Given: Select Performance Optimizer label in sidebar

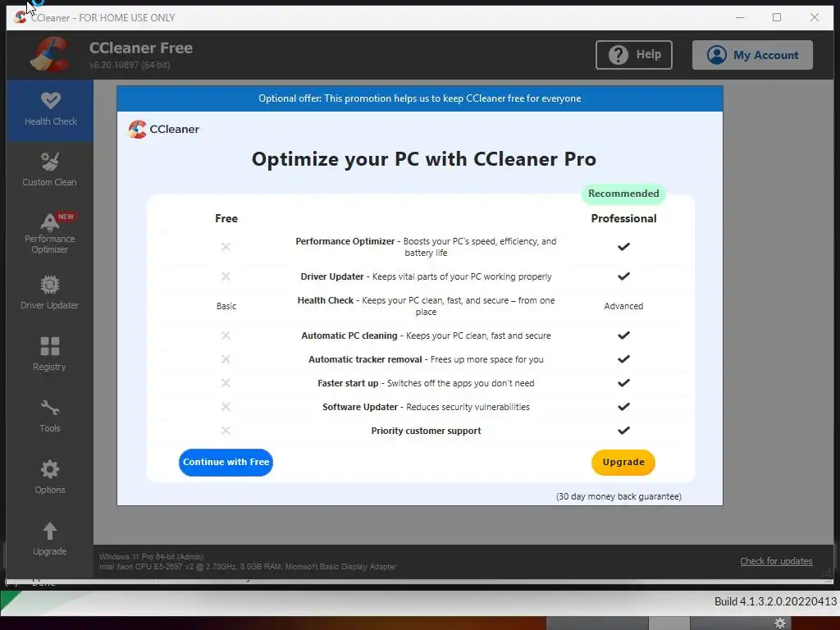Looking at the screenshot, I should 50,244.
